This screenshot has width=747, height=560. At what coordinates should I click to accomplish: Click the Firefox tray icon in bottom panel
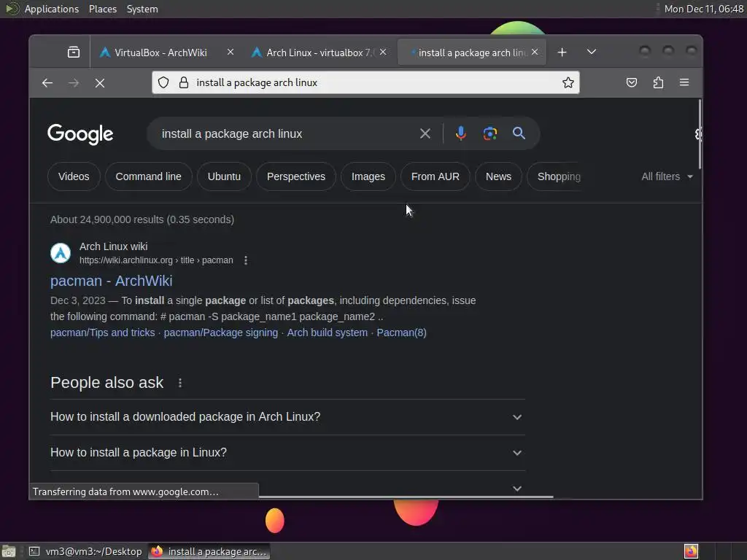coord(691,551)
